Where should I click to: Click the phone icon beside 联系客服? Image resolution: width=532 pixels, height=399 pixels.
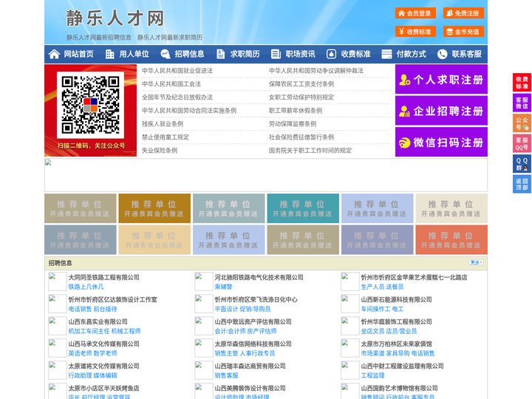(x=442, y=54)
